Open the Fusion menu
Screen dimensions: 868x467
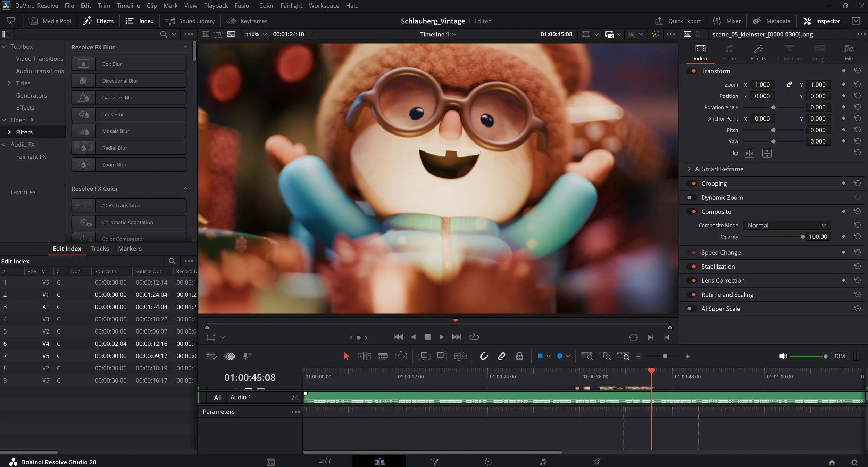243,6
